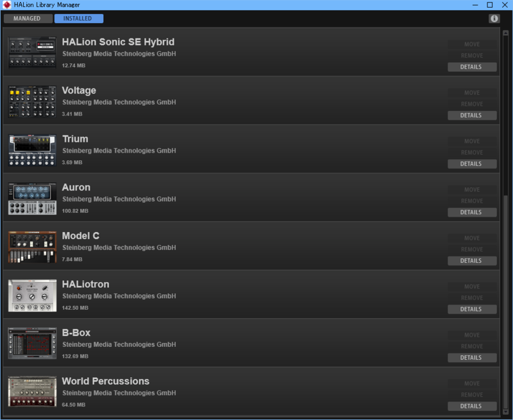Click the '132.69 MB' size text

(x=75, y=357)
